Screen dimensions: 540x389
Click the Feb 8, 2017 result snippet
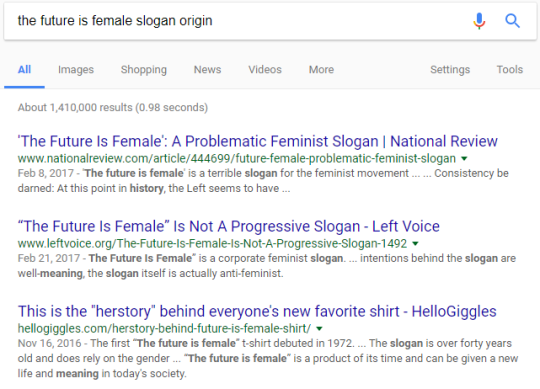point(263,181)
